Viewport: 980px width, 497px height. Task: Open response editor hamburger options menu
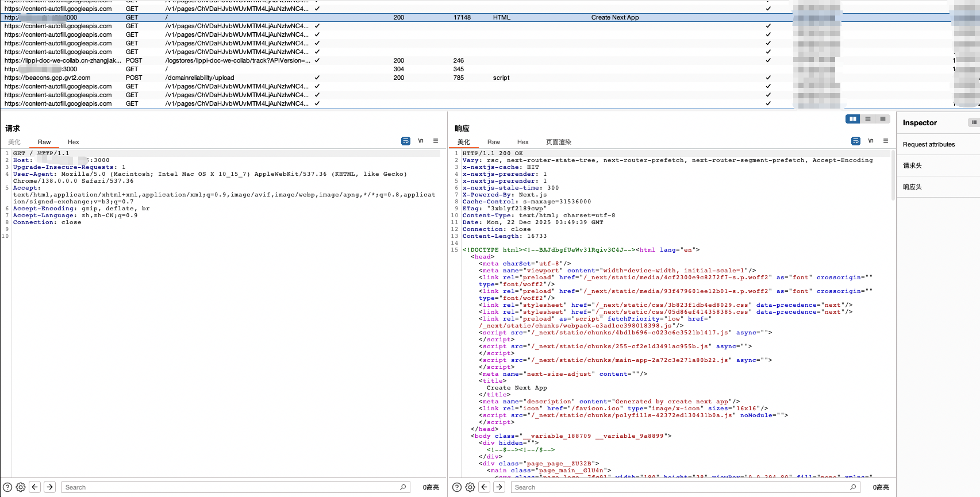[886, 141]
